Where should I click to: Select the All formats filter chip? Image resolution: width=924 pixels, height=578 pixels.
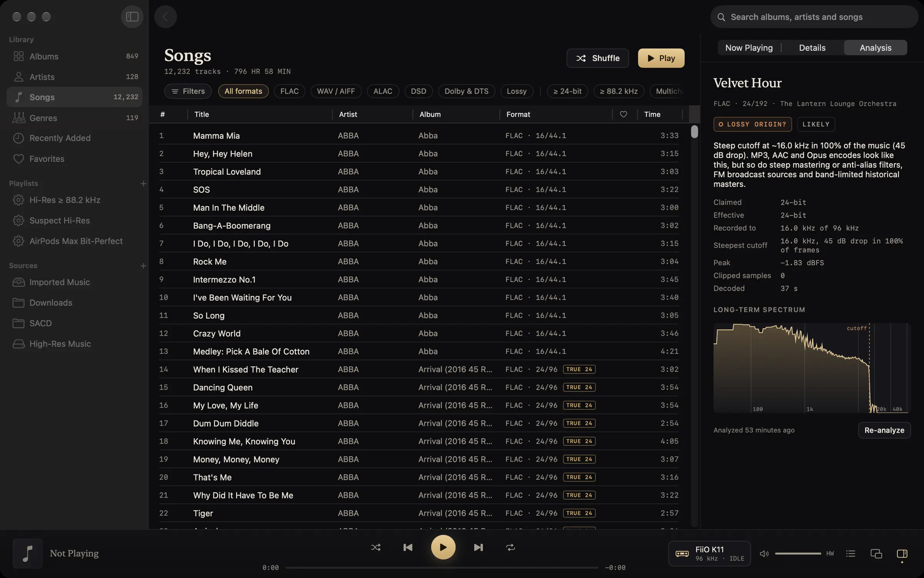[243, 91]
